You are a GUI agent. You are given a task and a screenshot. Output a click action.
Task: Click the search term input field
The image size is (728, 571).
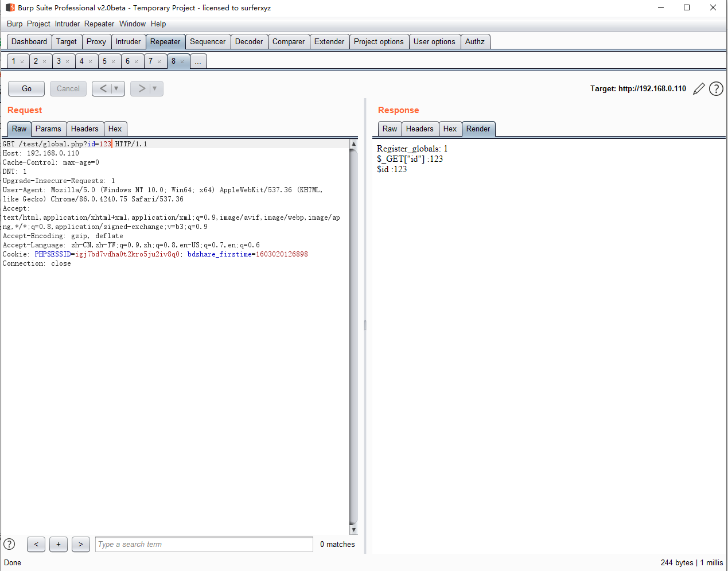204,544
